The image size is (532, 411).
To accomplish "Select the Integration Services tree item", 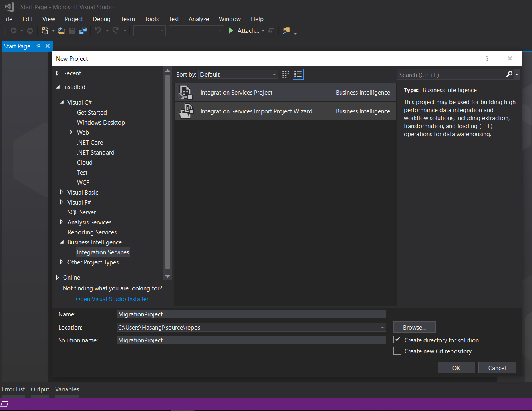I will 103,252.
